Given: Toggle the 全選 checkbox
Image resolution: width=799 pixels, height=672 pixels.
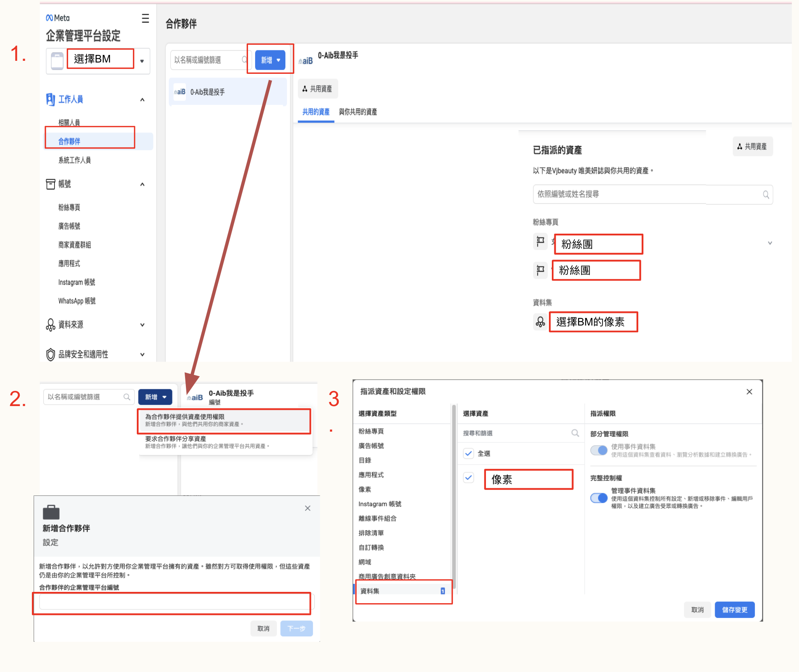Looking at the screenshot, I should (x=468, y=453).
